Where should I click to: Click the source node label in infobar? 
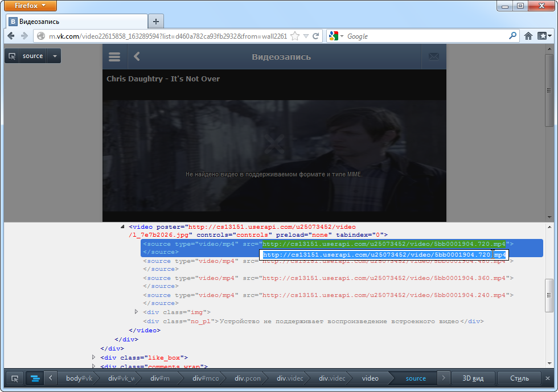tap(33, 56)
